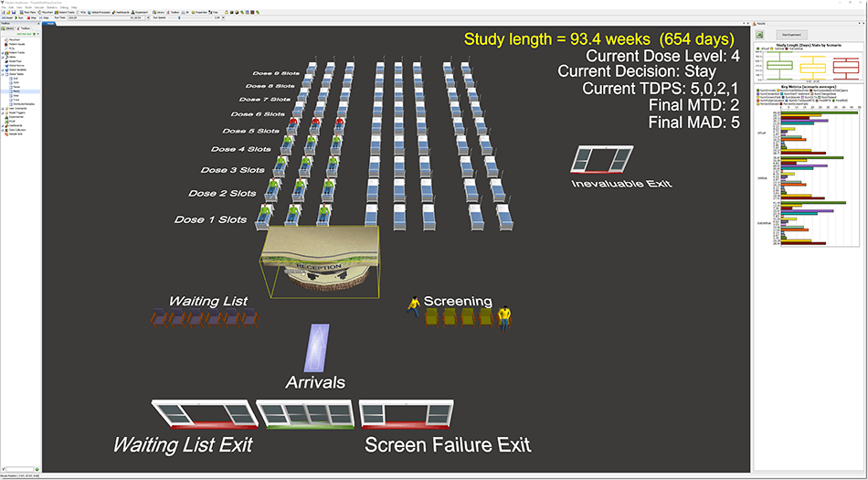Step the simulation forward one event
Image resolution: width=868 pixels, height=480 pixels.
tap(44, 17)
